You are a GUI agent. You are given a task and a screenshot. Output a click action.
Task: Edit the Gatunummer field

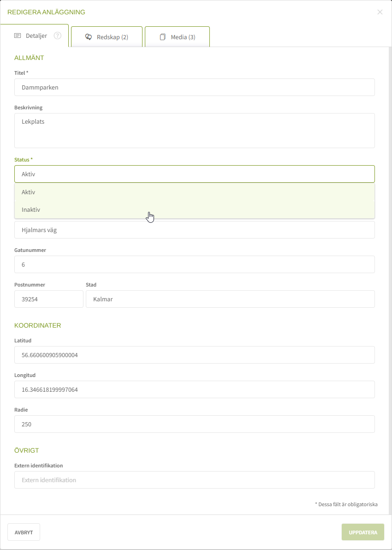194,264
